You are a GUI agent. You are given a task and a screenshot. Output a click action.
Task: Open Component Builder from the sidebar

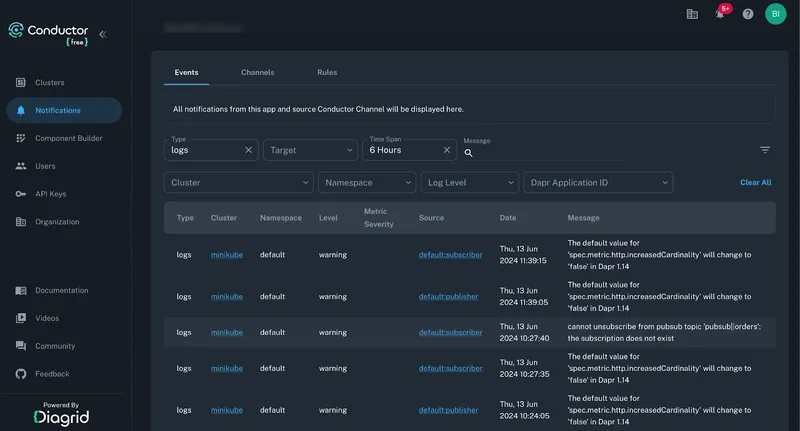click(x=68, y=138)
